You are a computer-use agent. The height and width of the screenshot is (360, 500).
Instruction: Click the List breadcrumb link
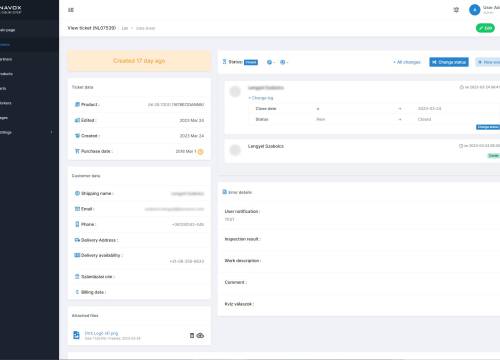(125, 28)
